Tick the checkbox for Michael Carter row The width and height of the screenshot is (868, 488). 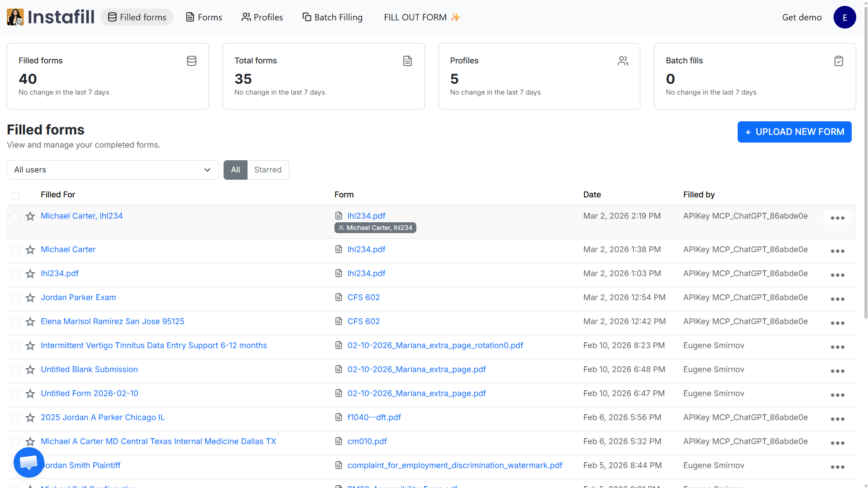pyautogui.click(x=15, y=250)
